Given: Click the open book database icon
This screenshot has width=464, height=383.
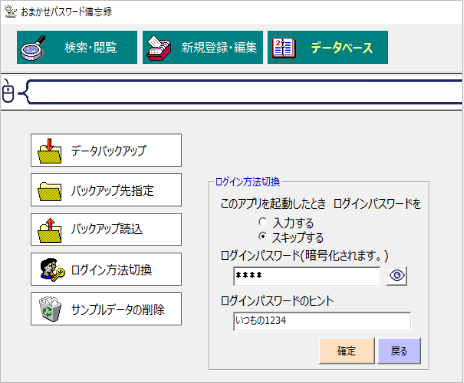Looking at the screenshot, I should [284, 48].
